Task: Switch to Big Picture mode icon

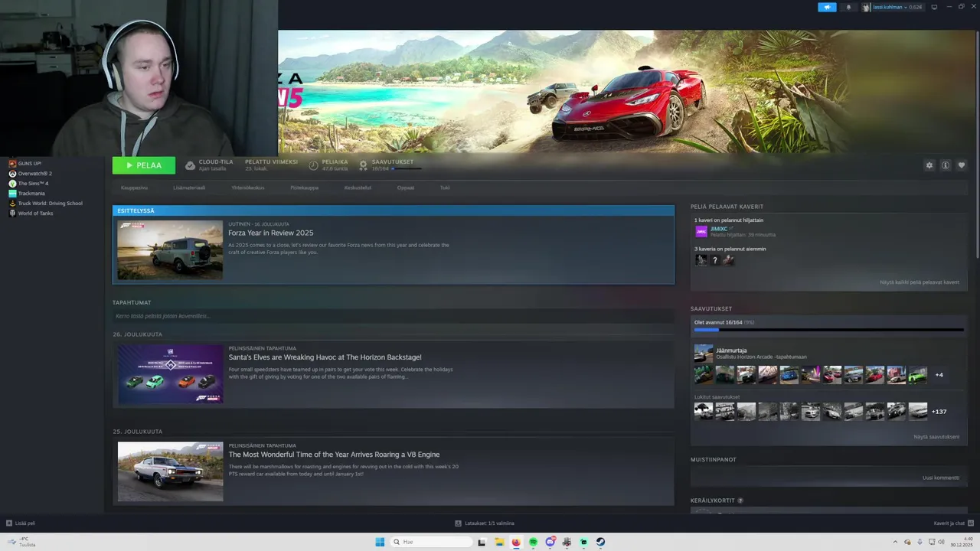Action: pyautogui.click(x=934, y=7)
